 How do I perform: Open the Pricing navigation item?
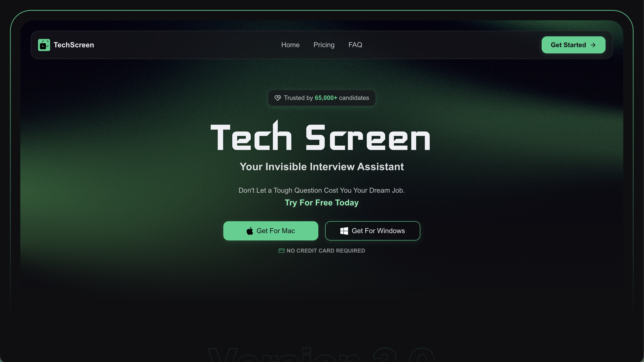pyautogui.click(x=324, y=45)
